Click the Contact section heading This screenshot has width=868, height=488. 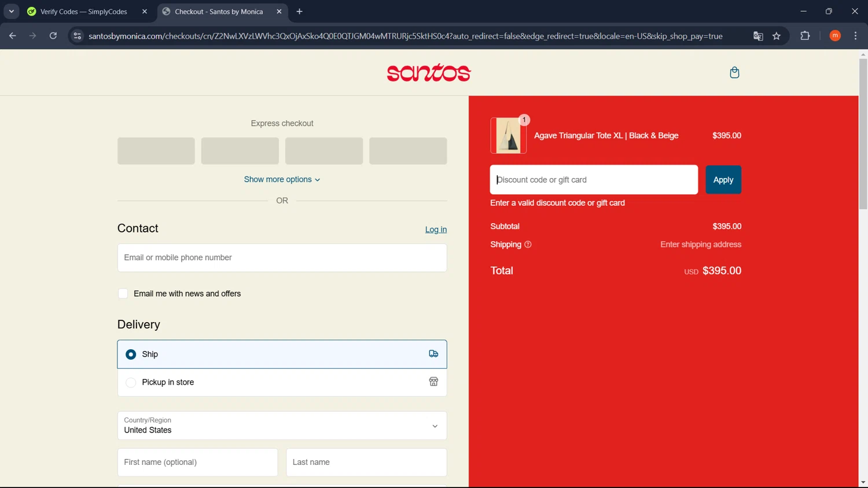(x=138, y=228)
